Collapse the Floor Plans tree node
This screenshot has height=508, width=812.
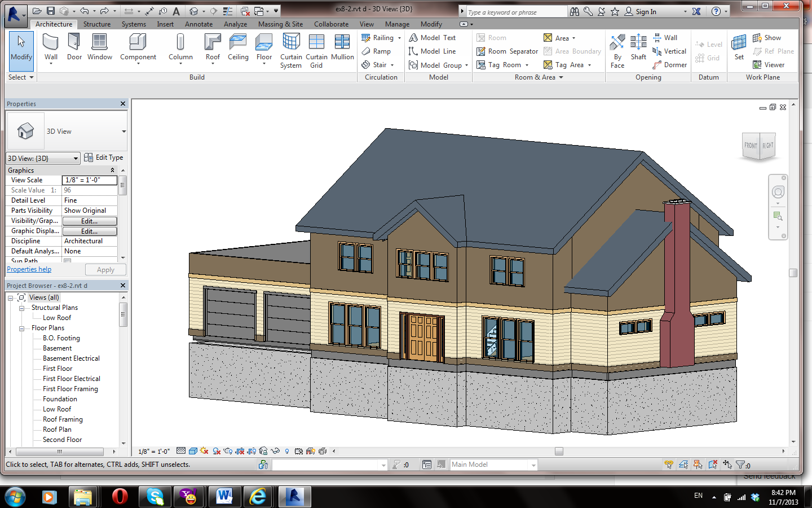click(x=21, y=328)
